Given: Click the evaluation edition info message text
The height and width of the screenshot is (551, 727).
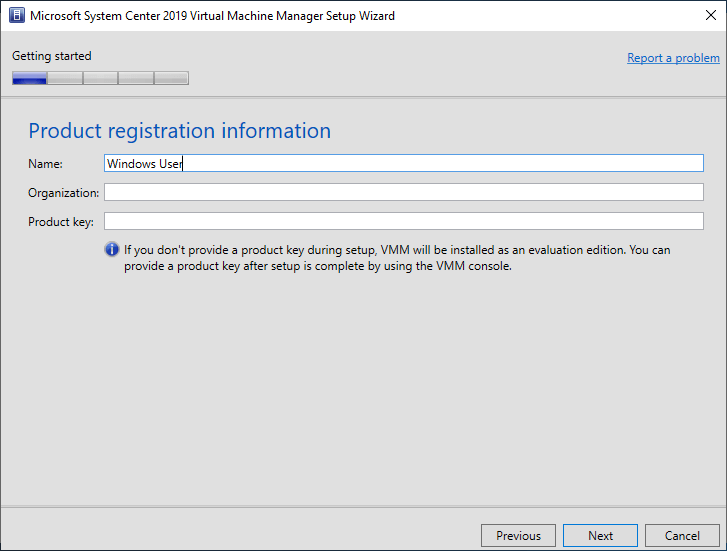Looking at the screenshot, I should [x=397, y=258].
